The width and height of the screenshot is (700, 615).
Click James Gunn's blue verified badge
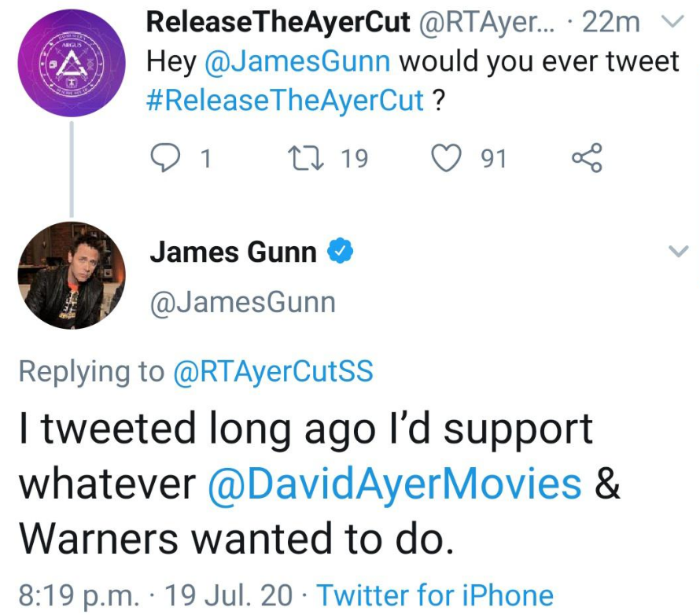pyautogui.click(x=341, y=251)
